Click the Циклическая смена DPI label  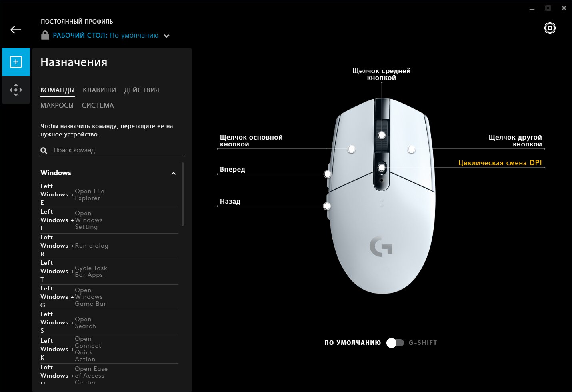(x=500, y=163)
